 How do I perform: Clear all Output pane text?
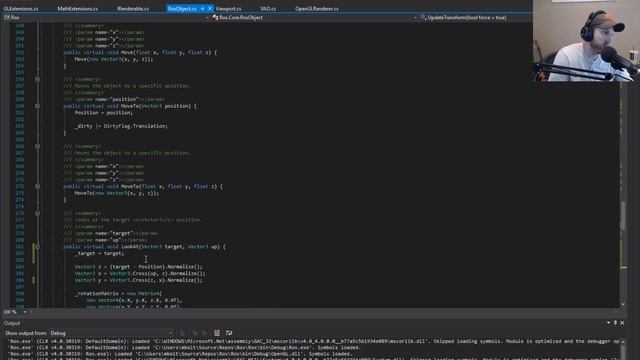(217, 333)
